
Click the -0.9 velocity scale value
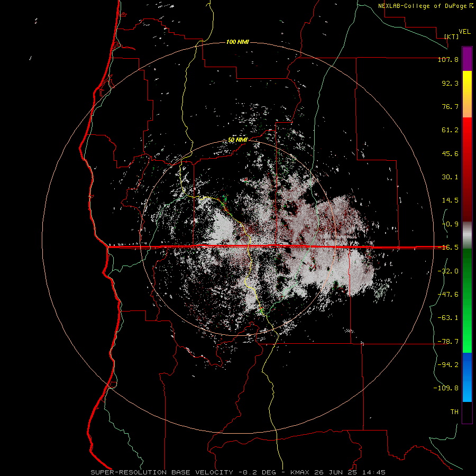point(450,224)
